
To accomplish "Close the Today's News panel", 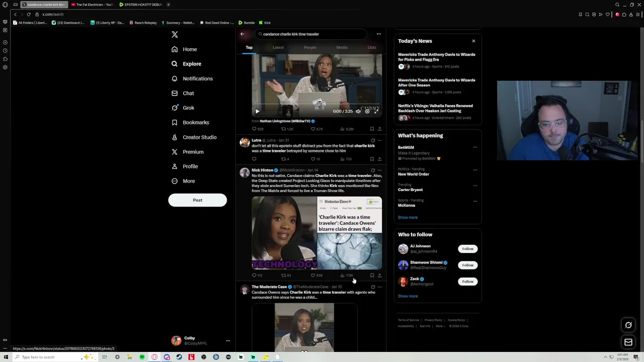I will [473, 41].
